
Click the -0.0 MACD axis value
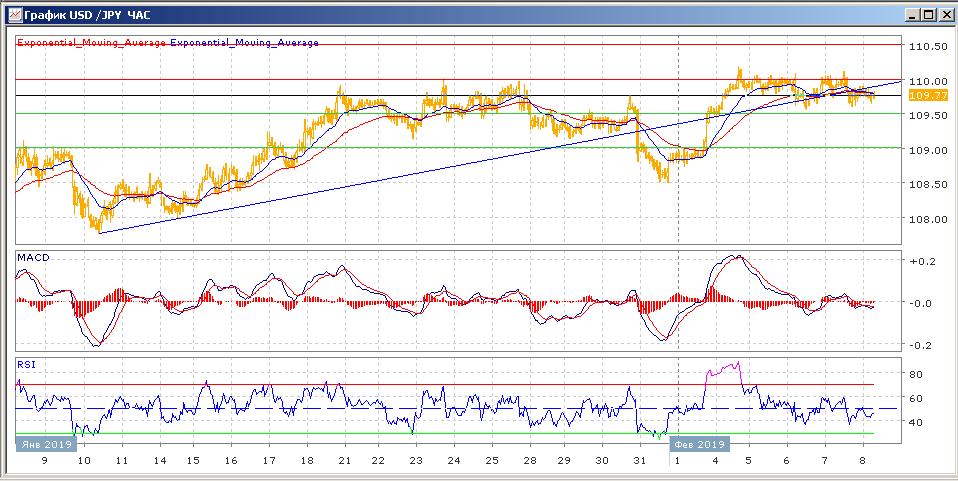click(921, 303)
